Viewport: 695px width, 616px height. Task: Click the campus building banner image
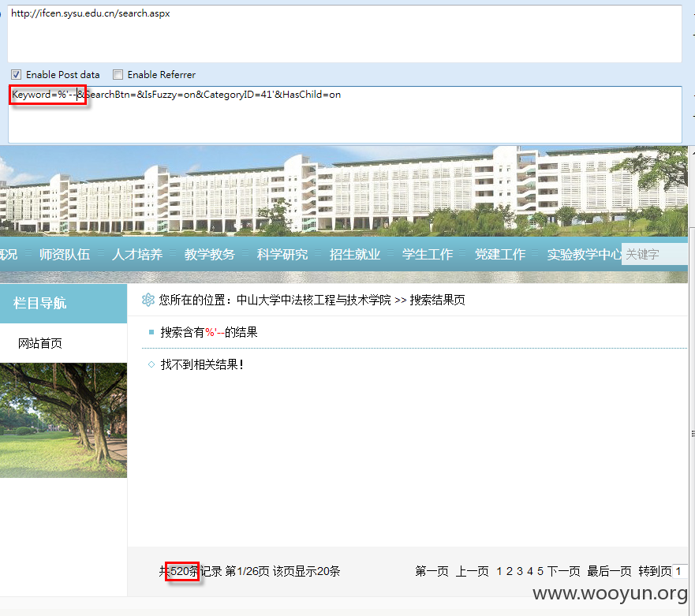click(344, 191)
